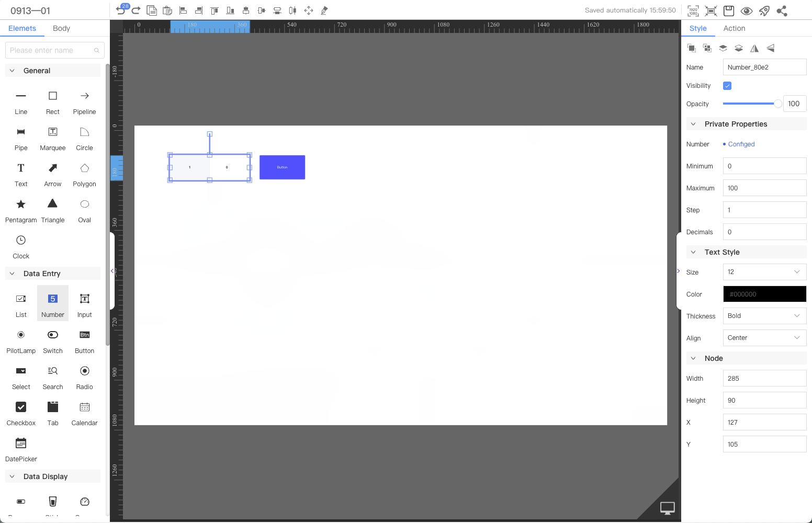This screenshot has width=812, height=523.
Task: Open preview with the eye icon
Action: click(747, 10)
